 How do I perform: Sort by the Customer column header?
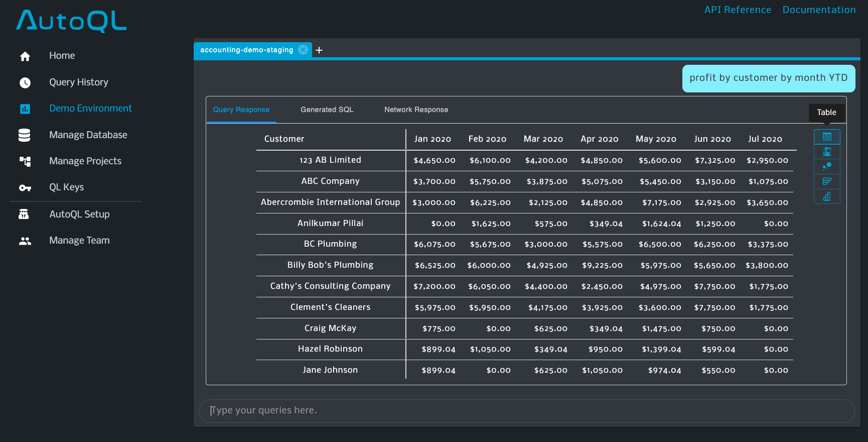(284, 139)
